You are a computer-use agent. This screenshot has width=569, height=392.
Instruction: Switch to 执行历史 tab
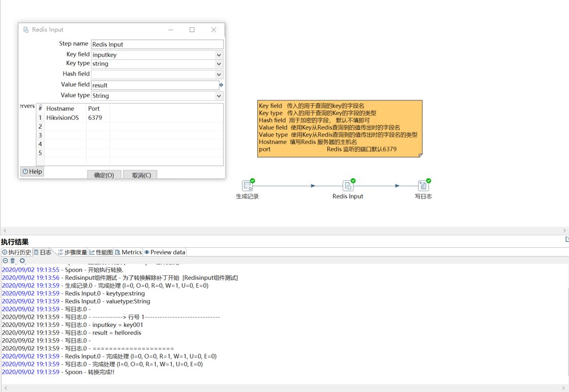tap(17, 252)
